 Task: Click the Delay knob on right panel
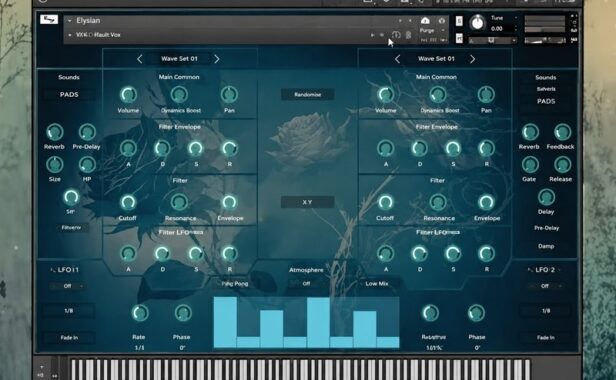[546, 197]
